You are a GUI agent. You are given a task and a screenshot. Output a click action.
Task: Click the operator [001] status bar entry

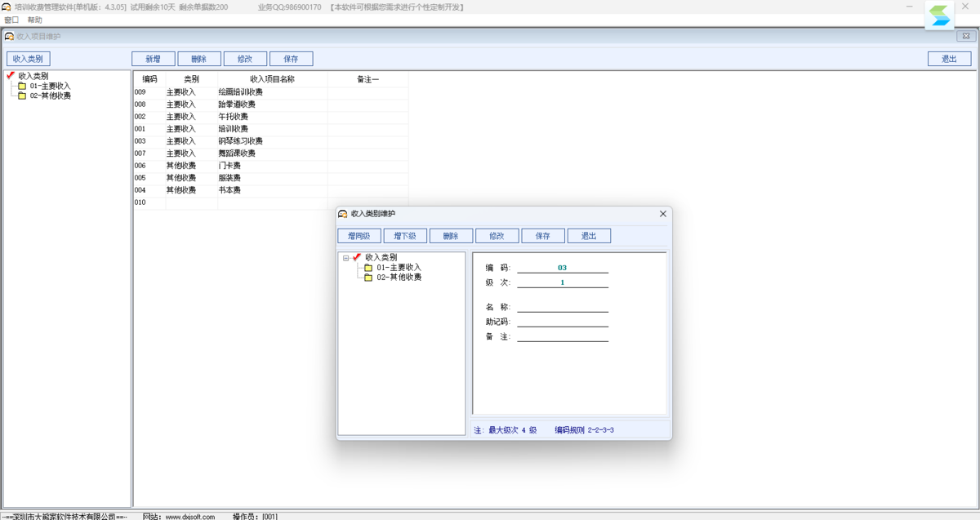click(255, 517)
